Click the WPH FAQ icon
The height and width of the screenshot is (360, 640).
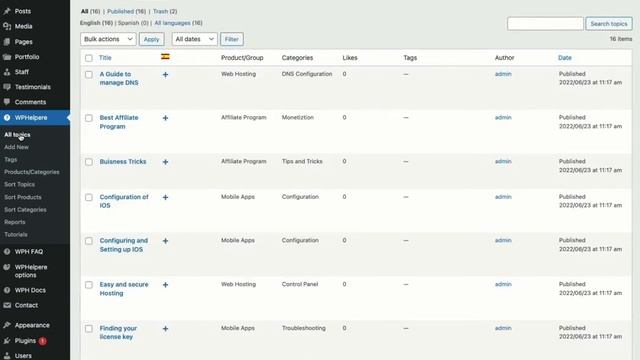point(7,251)
